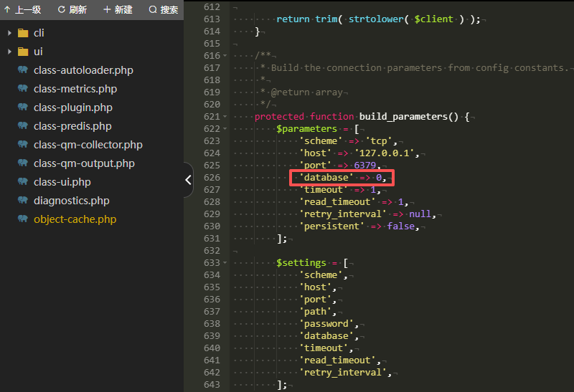Click the refresh icon in file panel

click(61, 10)
